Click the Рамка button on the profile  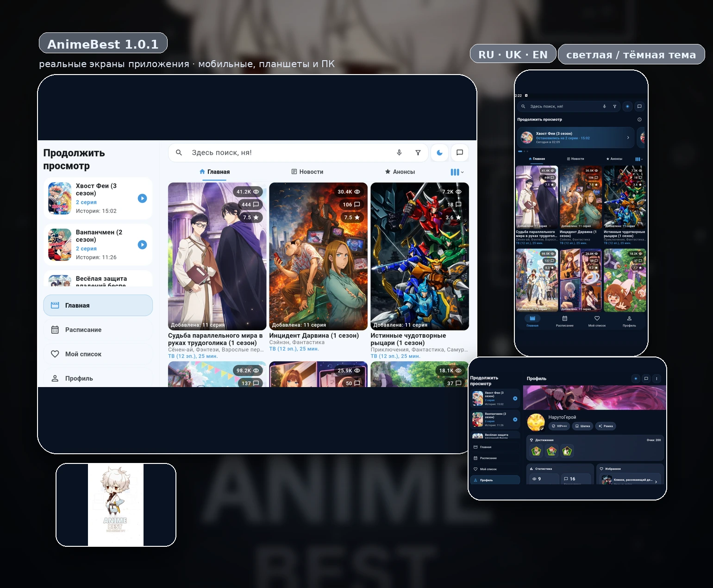tap(606, 426)
